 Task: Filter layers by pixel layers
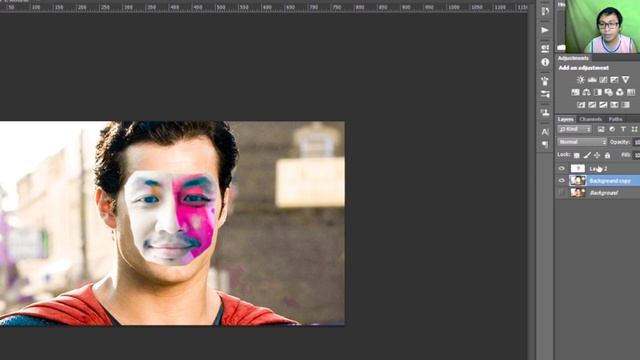click(x=601, y=129)
